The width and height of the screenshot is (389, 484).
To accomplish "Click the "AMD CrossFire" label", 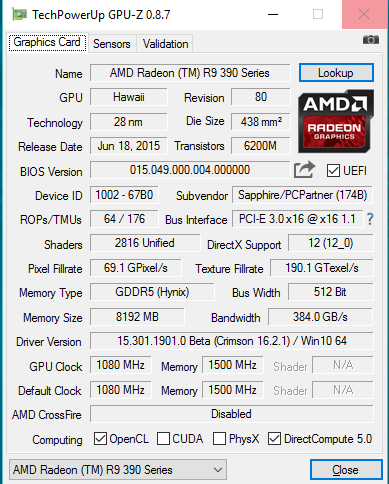I will [x=47, y=415].
